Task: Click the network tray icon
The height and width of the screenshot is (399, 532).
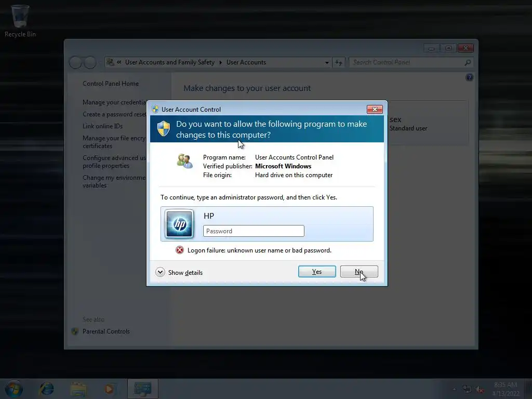Action: click(x=467, y=389)
